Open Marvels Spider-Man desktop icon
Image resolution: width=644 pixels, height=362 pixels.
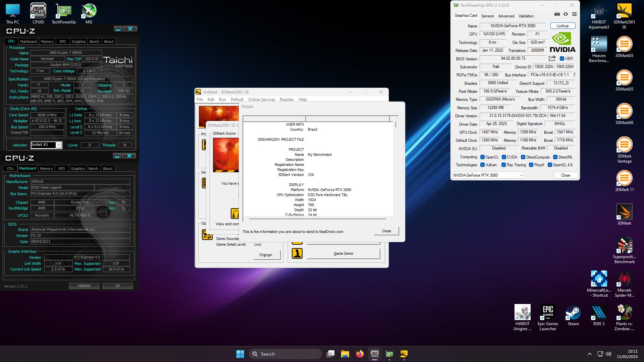click(x=624, y=284)
